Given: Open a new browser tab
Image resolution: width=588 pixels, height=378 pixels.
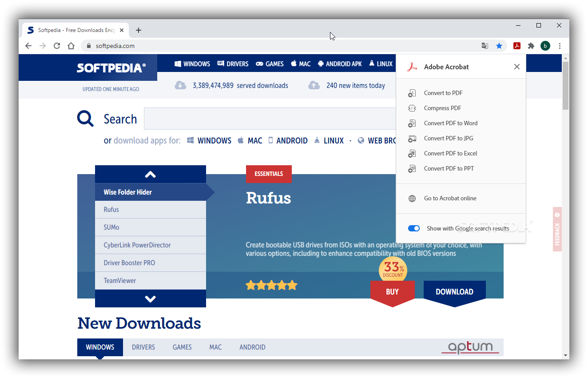Looking at the screenshot, I should (139, 30).
